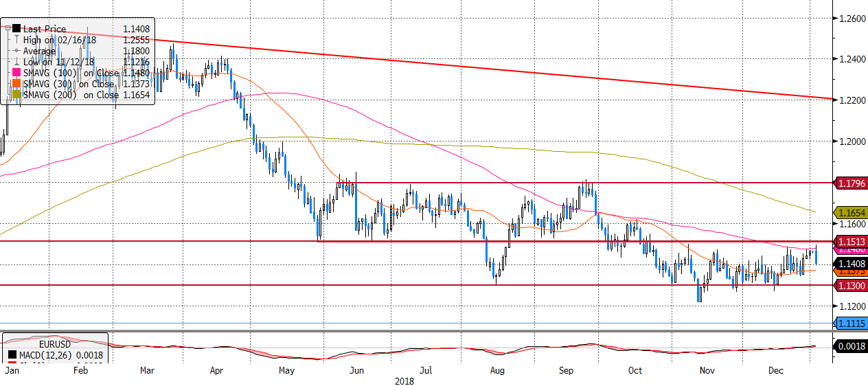Collapse the Last Price legend tree box
Image resolution: width=868 pixels, height=386 pixels.
pyautogui.click(x=6, y=29)
